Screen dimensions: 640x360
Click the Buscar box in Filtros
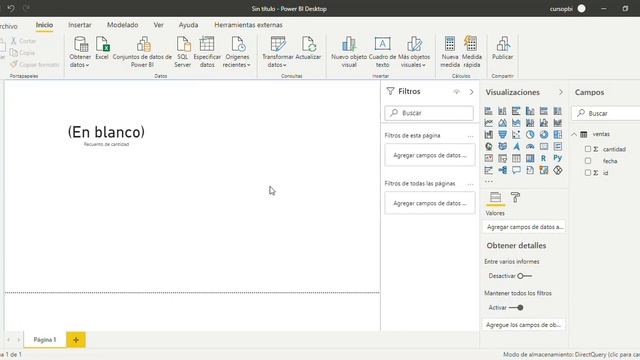point(429,113)
